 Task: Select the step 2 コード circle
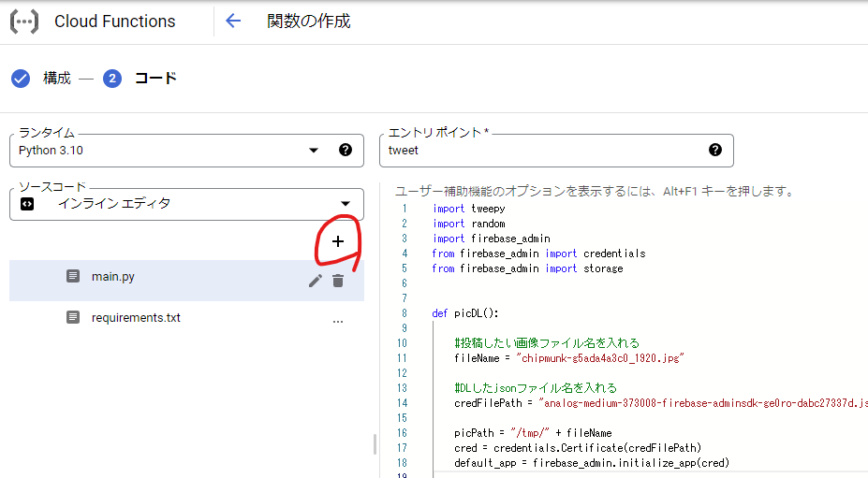[x=112, y=79]
